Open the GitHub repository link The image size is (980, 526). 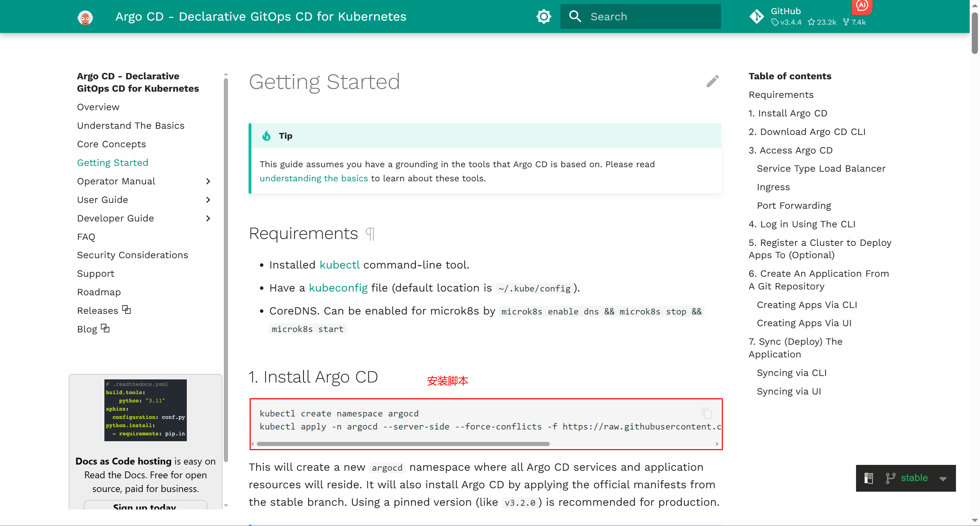[x=807, y=17]
